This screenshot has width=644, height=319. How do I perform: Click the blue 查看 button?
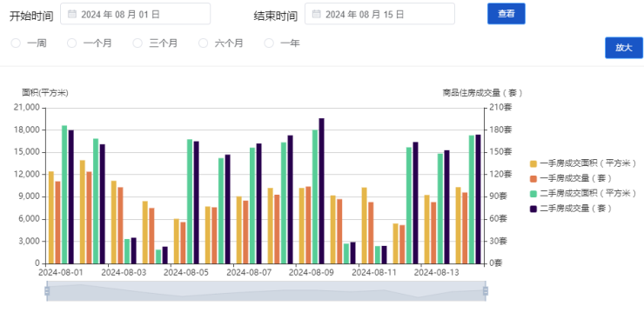[x=506, y=14]
